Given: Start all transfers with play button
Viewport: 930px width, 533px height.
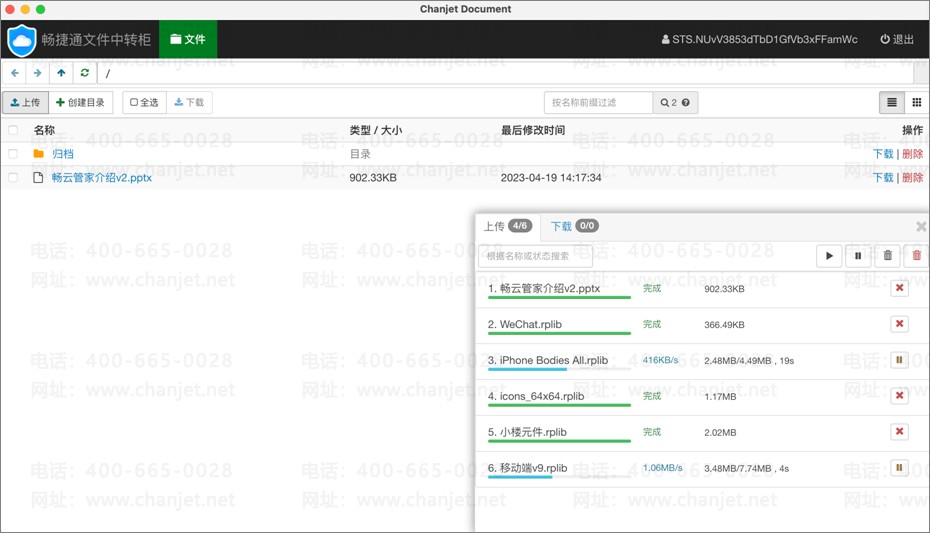Looking at the screenshot, I should (829, 256).
